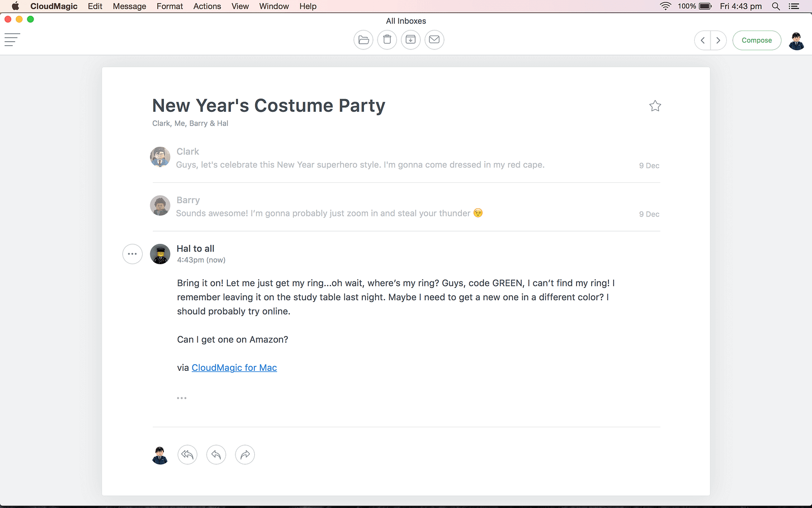The height and width of the screenshot is (508, 812).
Task: Click the reply all arrow icon
Action: (x=187, y=455)
